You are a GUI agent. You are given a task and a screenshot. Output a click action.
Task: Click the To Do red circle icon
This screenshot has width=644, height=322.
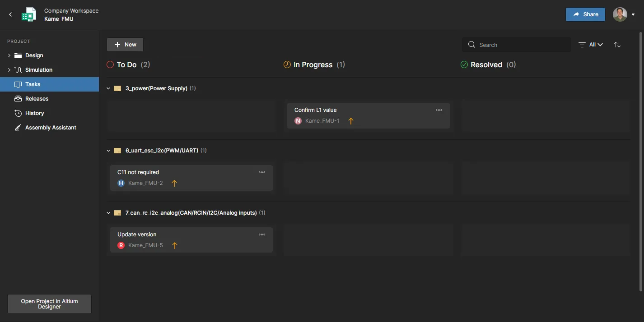(x=110, y=64)
